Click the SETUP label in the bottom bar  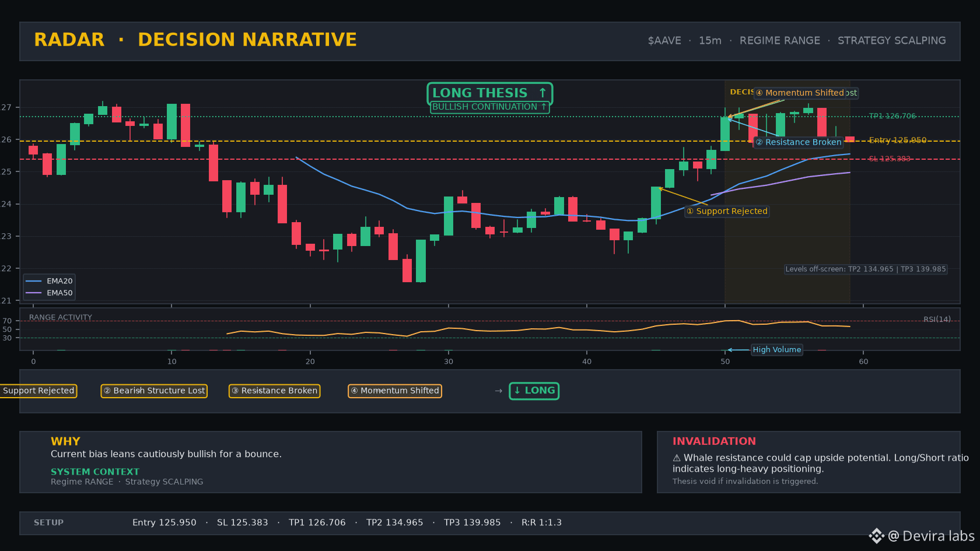48,523
